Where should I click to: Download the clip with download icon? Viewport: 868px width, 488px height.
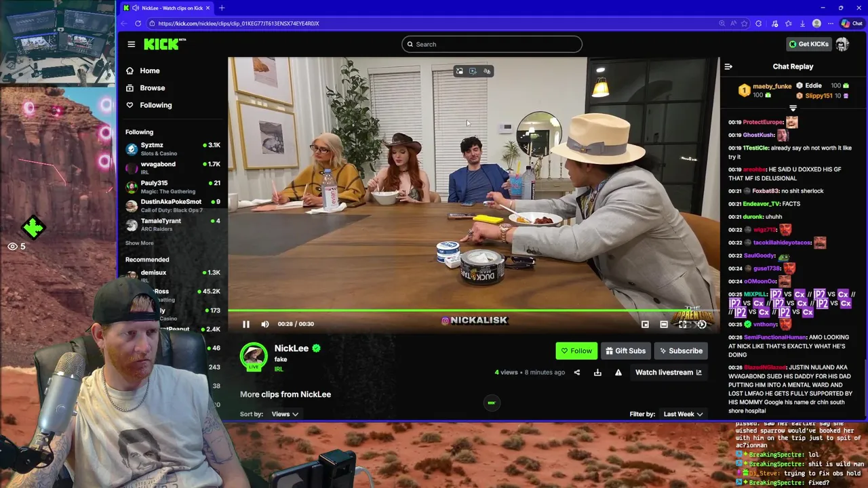597,372
